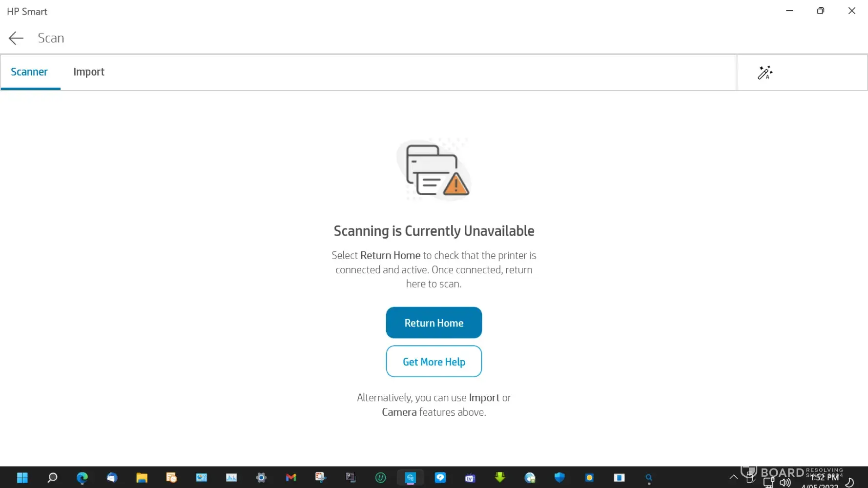Switch to the Scanner tab
Image resolution: width=868 pixels, height=488 pixels.
click(29, 72)
